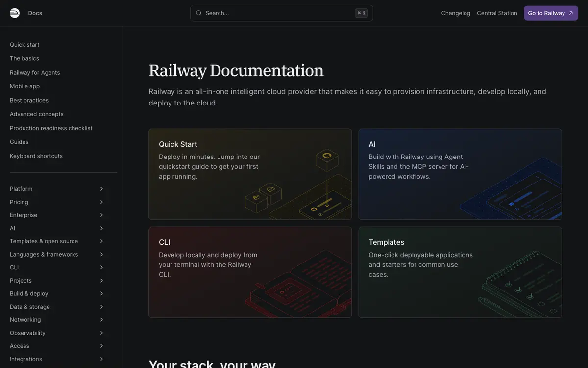This screenshot has width=588, height=368.
Task: Click the external arrow on Go to Railway
Action: click(x=571, y=13)
